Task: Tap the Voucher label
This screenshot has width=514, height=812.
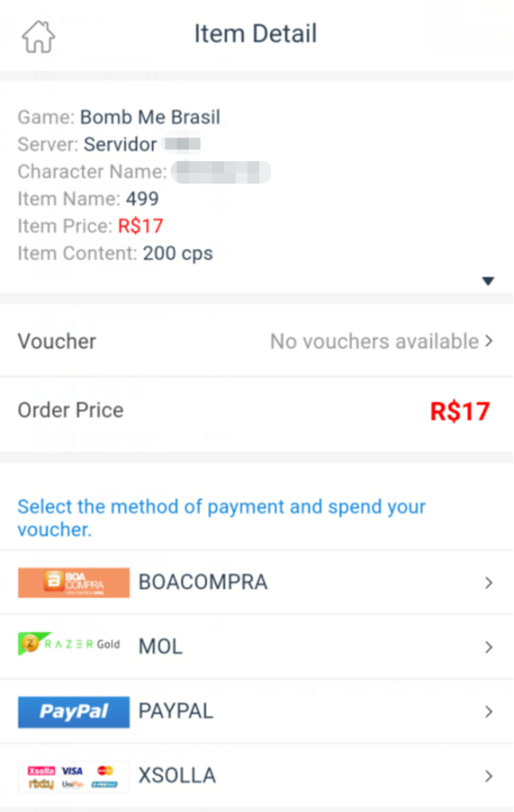Action: (57, 341)
